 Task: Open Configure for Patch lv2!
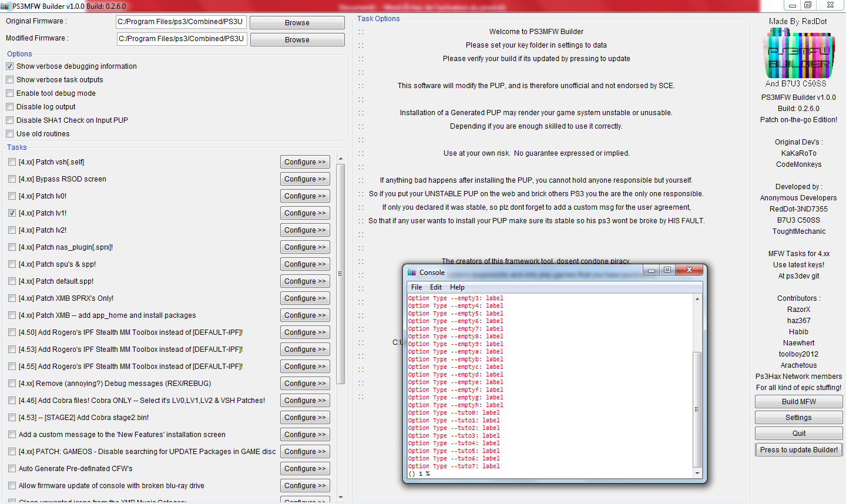[305, 230]
